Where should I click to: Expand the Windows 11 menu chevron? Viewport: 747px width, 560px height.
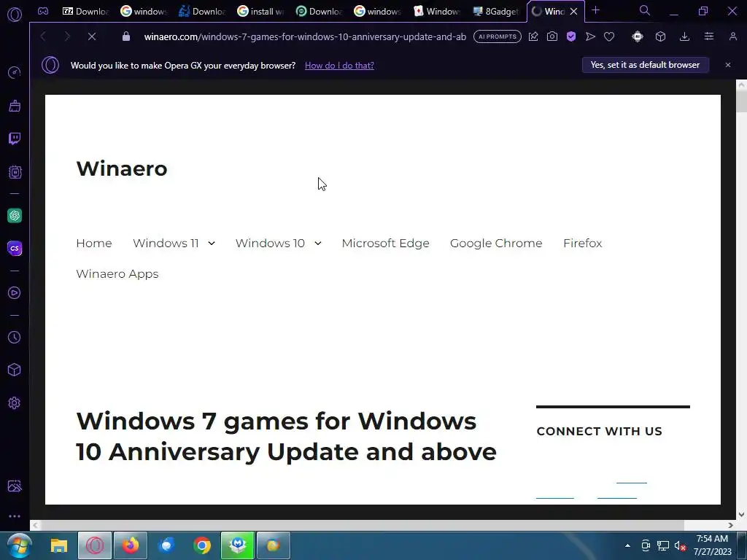pyautogui.click(x=212, y=244)
